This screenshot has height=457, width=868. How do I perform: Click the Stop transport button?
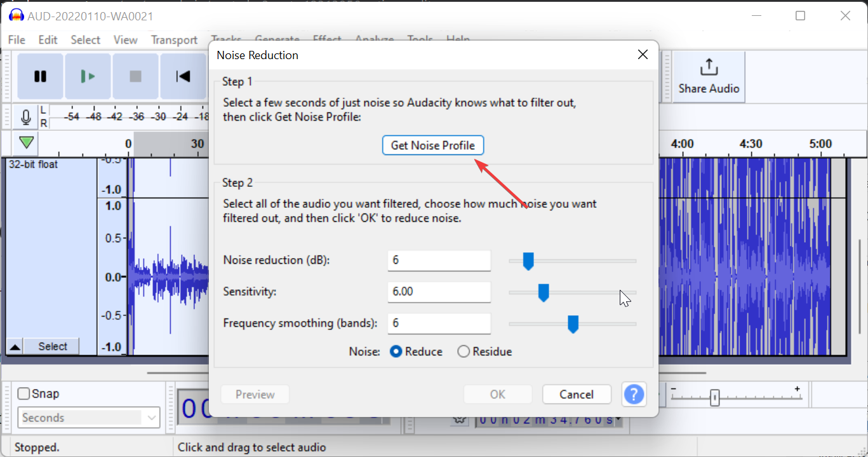[135, 76]
